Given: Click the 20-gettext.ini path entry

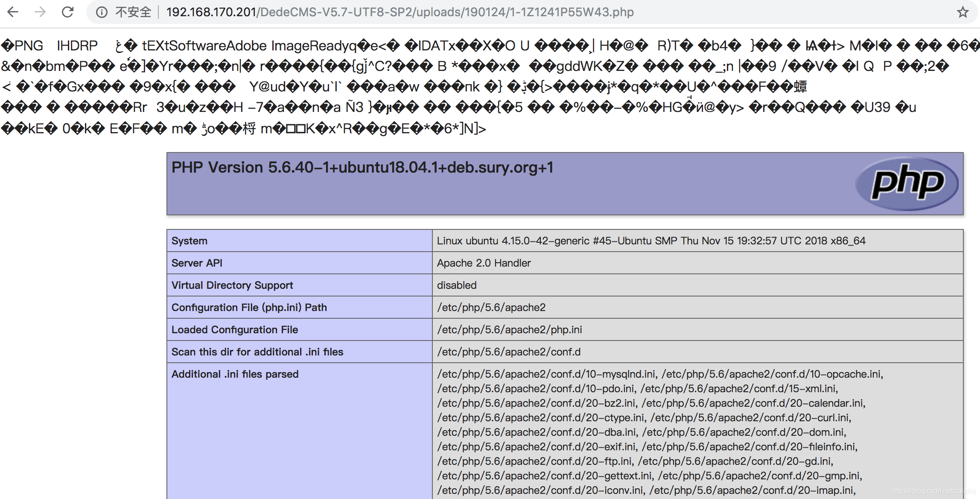Looking at the screenshot, I should point(545,476).
